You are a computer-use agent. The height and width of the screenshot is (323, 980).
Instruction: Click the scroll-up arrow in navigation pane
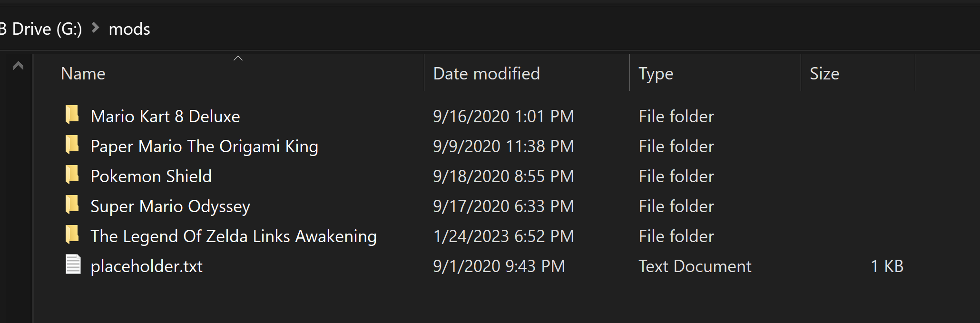(x=18, y=66)
